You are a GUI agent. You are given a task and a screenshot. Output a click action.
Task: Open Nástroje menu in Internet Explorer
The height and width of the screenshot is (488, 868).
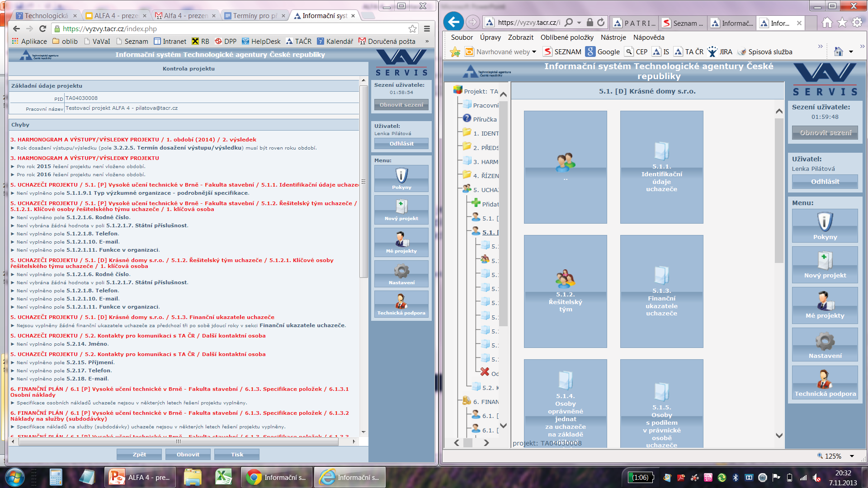point(613,38)
